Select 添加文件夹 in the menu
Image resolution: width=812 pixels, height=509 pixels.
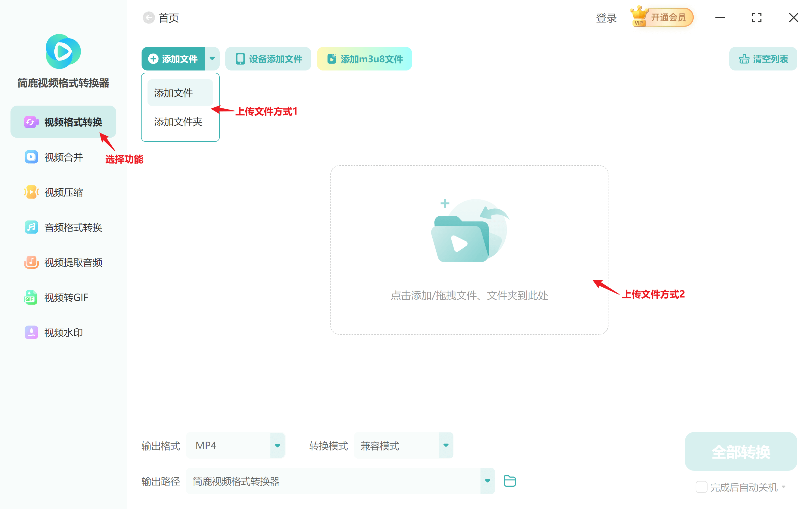pos(178,122)
